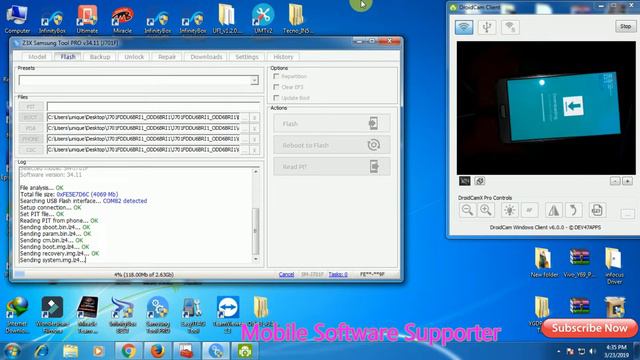Open the Computer desktop icon

[17, 19]
